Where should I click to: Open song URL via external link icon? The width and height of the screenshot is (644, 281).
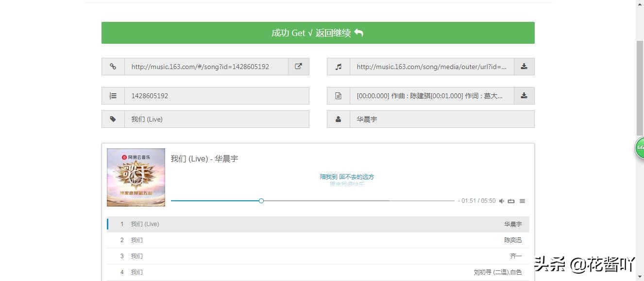(299, 67)
